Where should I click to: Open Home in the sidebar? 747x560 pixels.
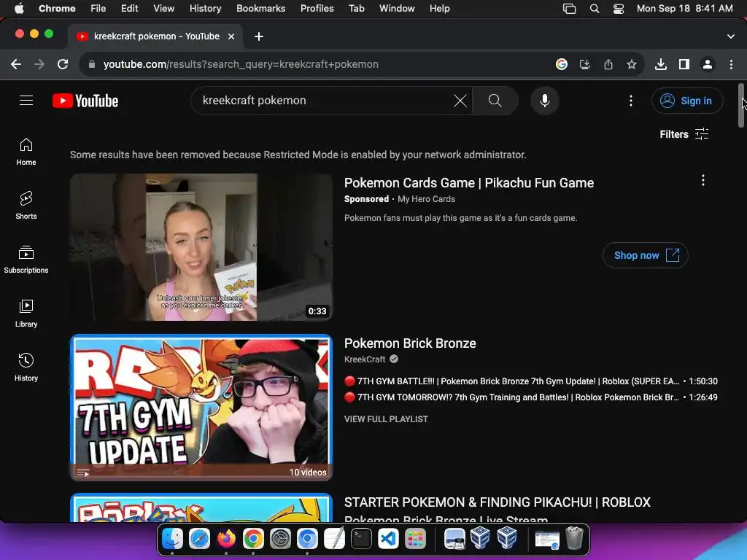(26, 152)
